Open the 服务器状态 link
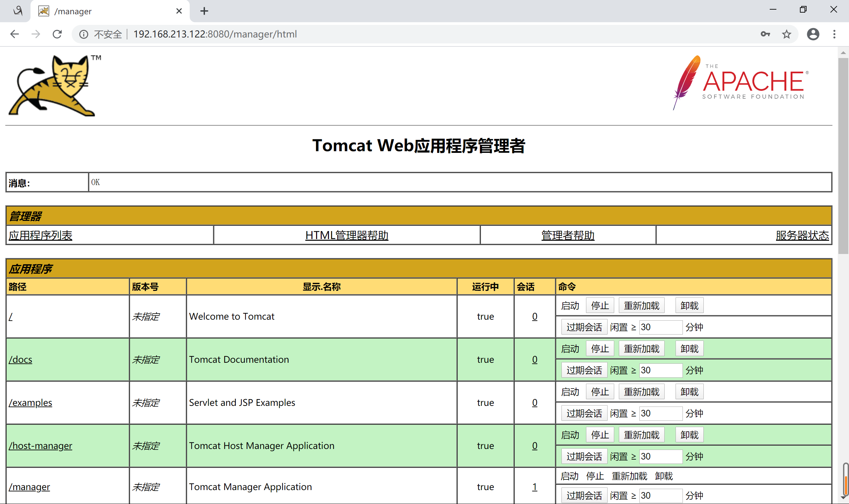 (802, 235)
